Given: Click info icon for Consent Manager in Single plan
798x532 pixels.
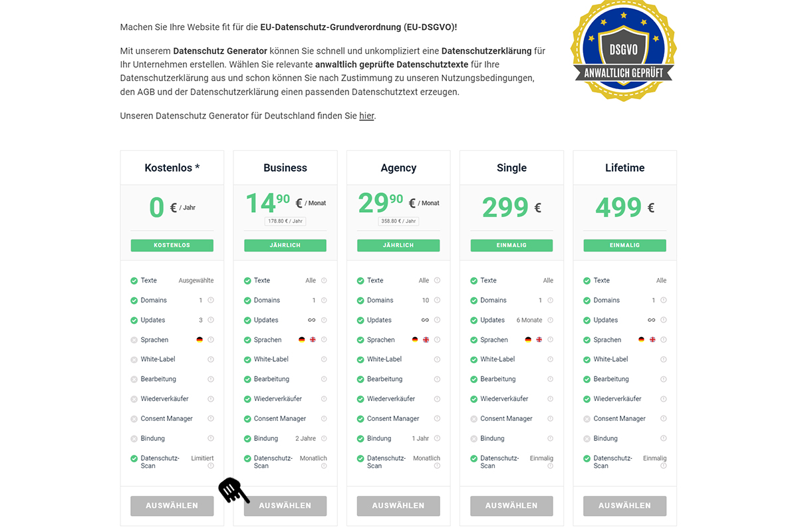Looking at the screenshot, I should [x=550, y=419].
